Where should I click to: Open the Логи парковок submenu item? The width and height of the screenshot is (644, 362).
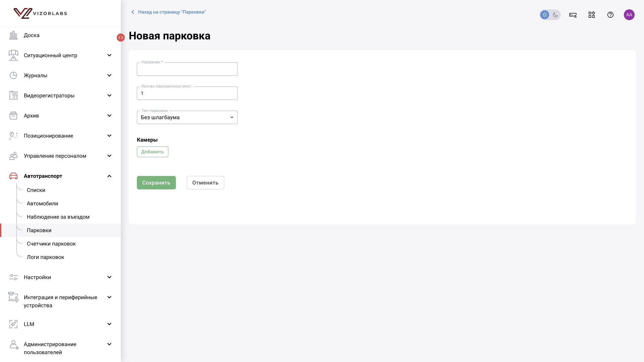pyautogui.click(x=45, y=257)
